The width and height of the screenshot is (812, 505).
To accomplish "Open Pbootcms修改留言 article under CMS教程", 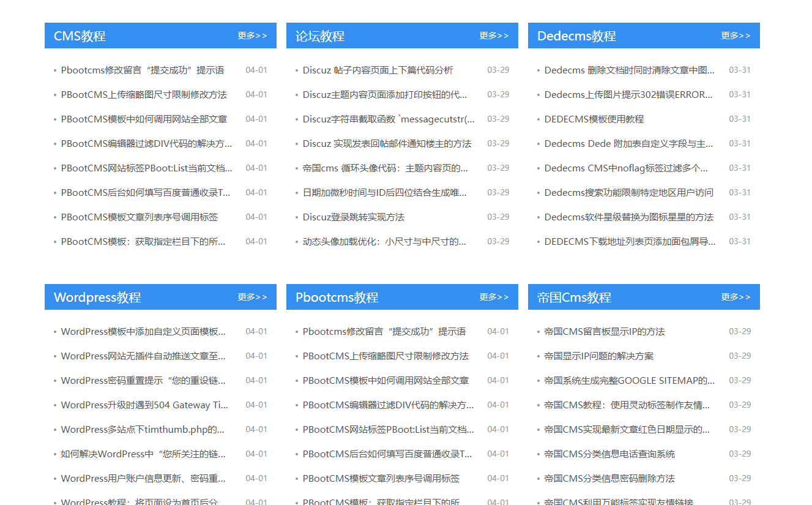I will pos(143,70).
